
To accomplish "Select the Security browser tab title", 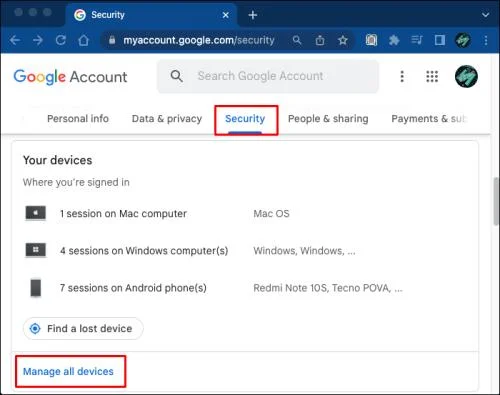I will pos(108,15).
